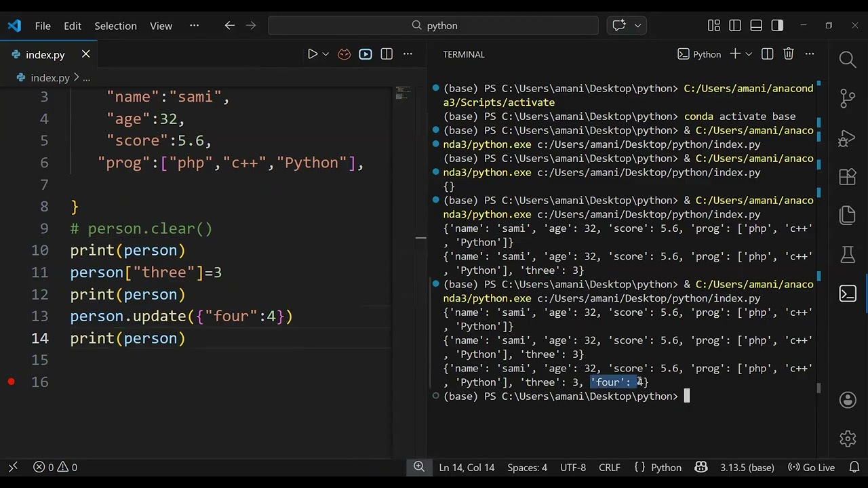Select interpreter 3.13.5 (base)

pos(747,468)
